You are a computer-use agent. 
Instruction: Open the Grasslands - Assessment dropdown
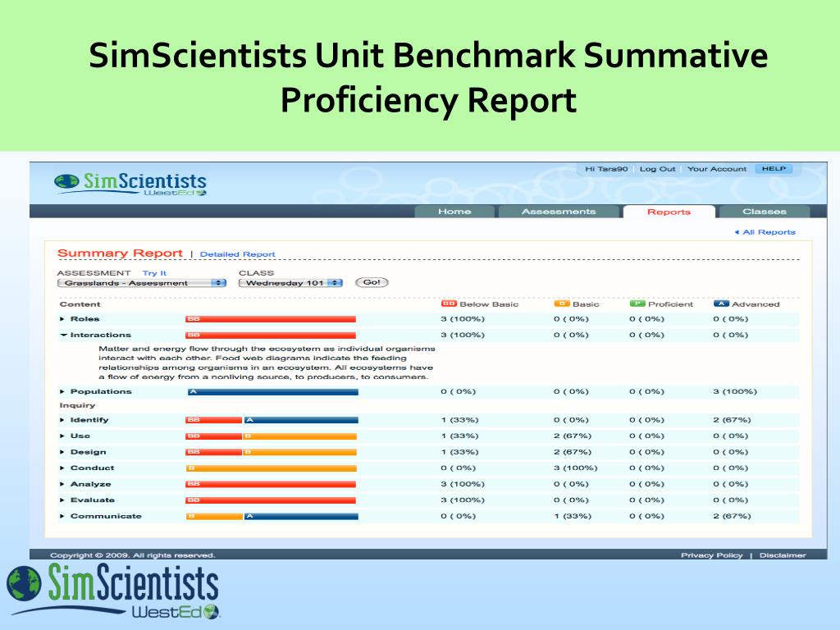pos(142,283)
